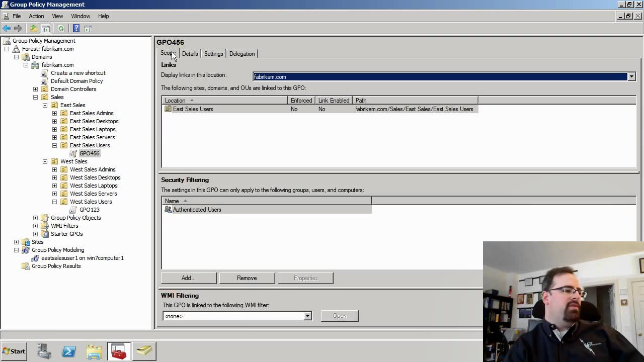644x362 pixels.
Task: Collapse the East Sales OU node
Action: click(45, 105)
